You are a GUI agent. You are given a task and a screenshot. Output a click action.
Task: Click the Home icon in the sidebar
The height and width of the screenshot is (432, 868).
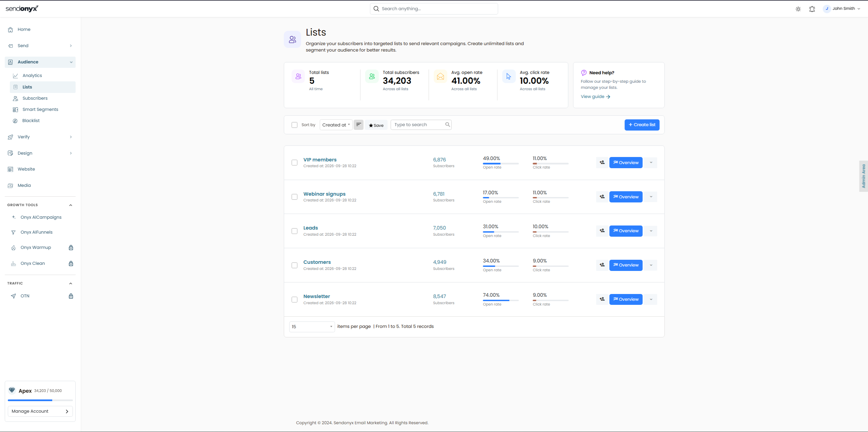(x=11, y=30)
